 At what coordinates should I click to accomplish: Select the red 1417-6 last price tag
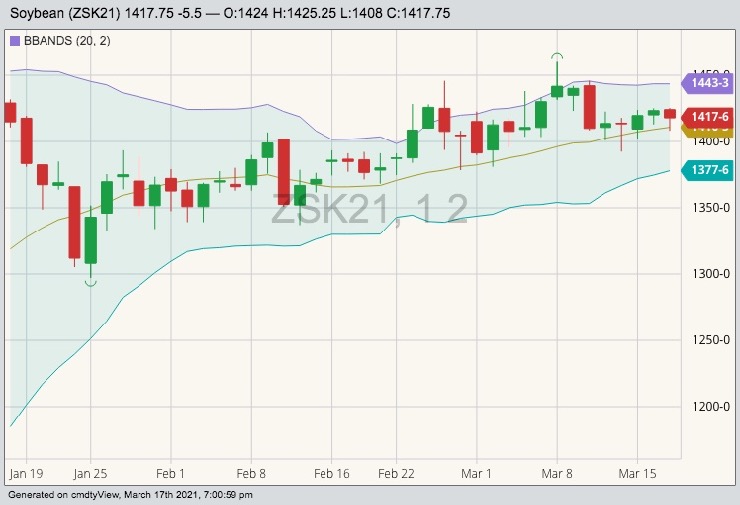(x=709, y=117)
